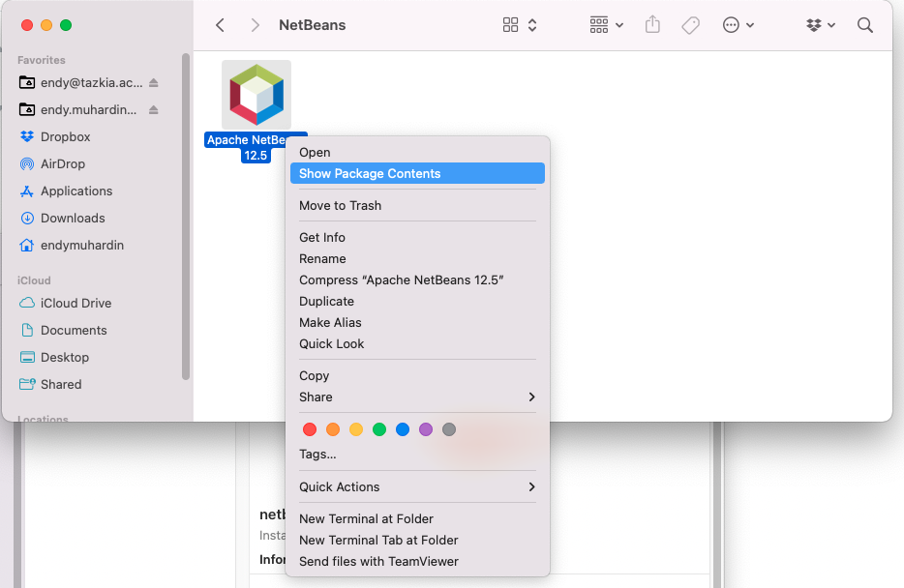Open Applications in sidebar

[66, 191]
